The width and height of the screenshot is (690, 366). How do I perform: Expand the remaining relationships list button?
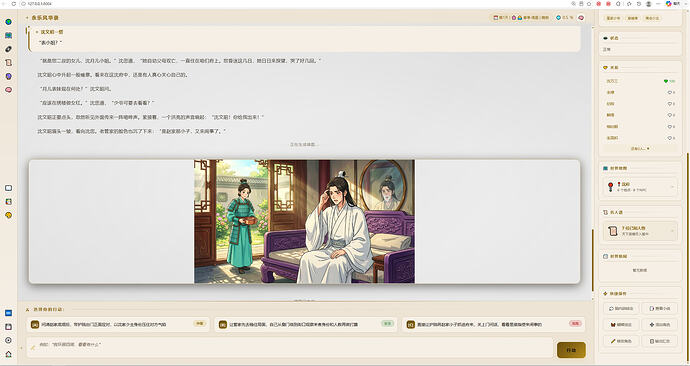coord(640,149)
